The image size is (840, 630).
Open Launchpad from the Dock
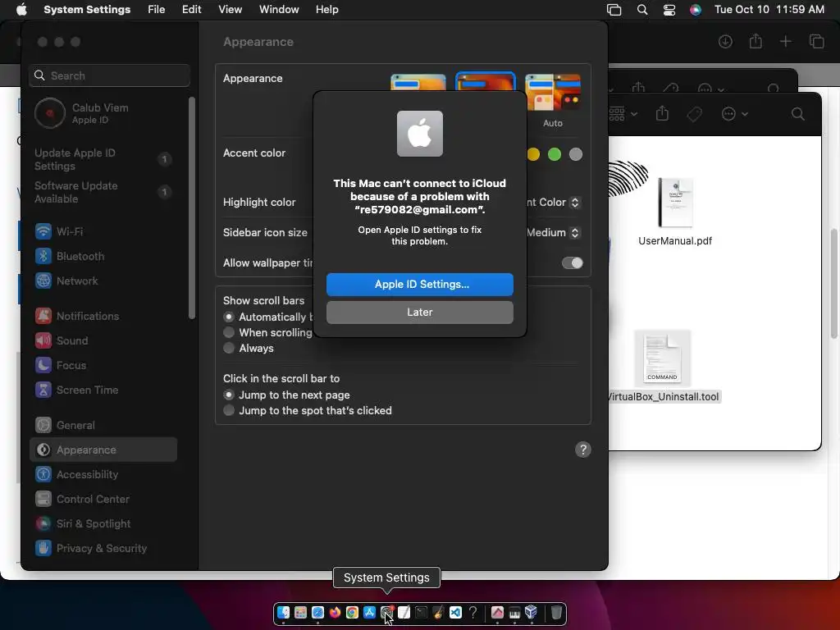pyautogui.click(x=300, y=612)
